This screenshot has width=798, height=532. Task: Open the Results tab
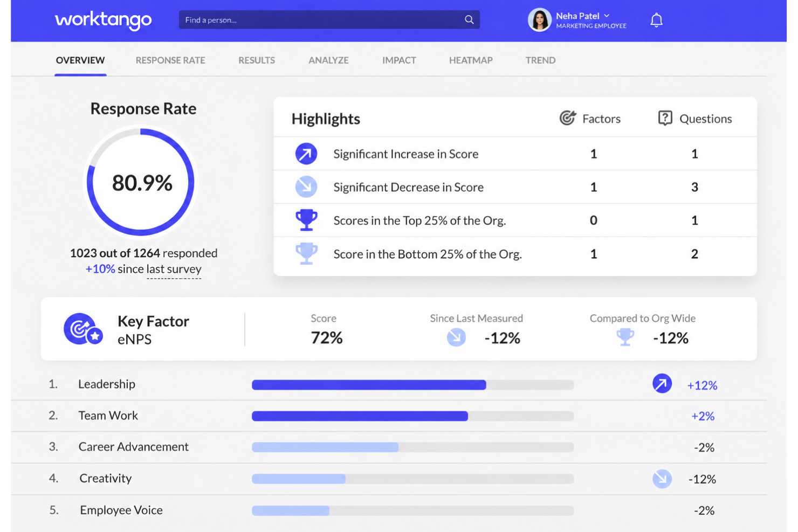pos(257,60)
